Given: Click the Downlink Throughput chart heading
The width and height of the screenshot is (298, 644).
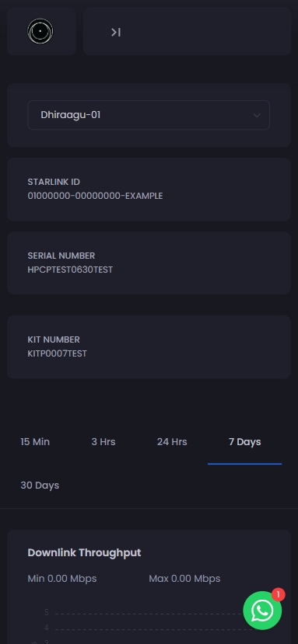Looking at the screenshot, I should point(84,553).
